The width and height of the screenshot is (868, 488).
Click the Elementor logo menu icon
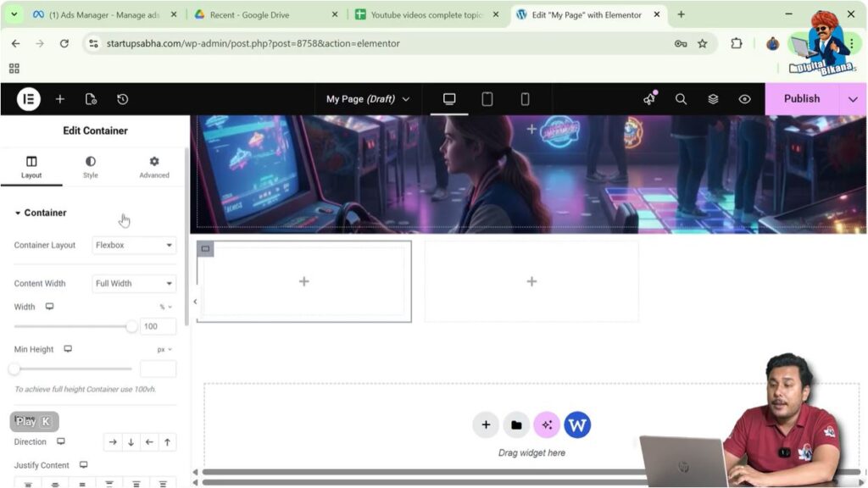(x=29, y=99)
